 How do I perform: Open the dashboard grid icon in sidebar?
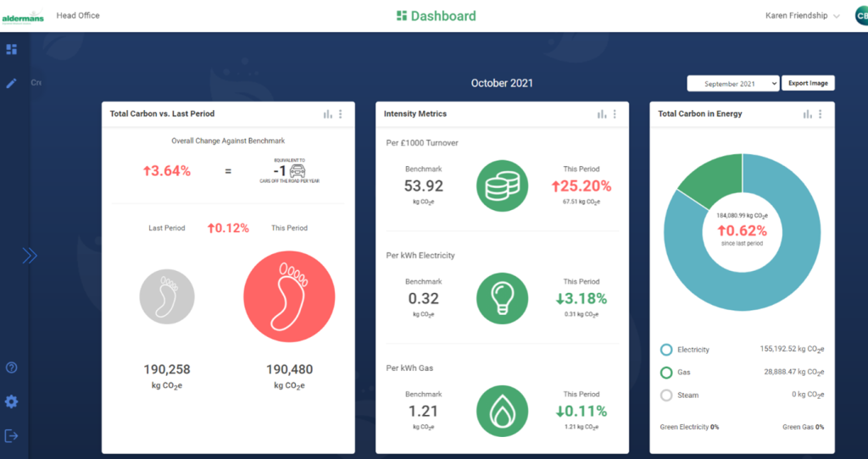[12, 50]
